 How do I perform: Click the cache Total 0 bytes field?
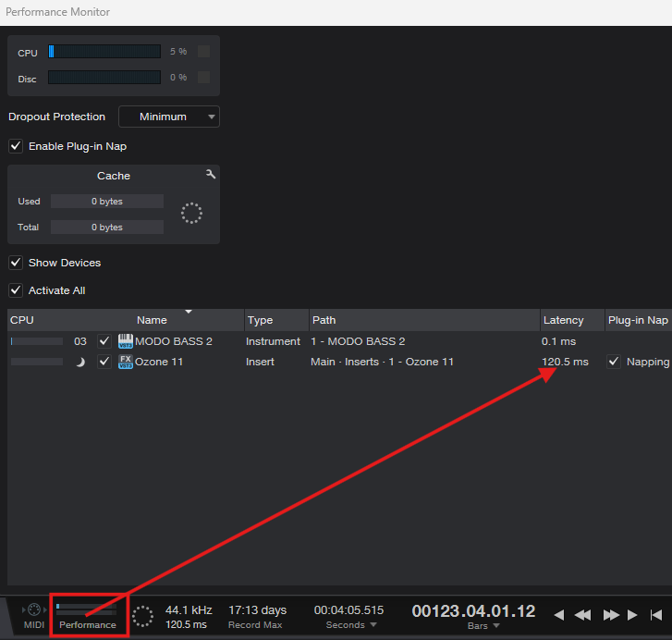point(107,227)
